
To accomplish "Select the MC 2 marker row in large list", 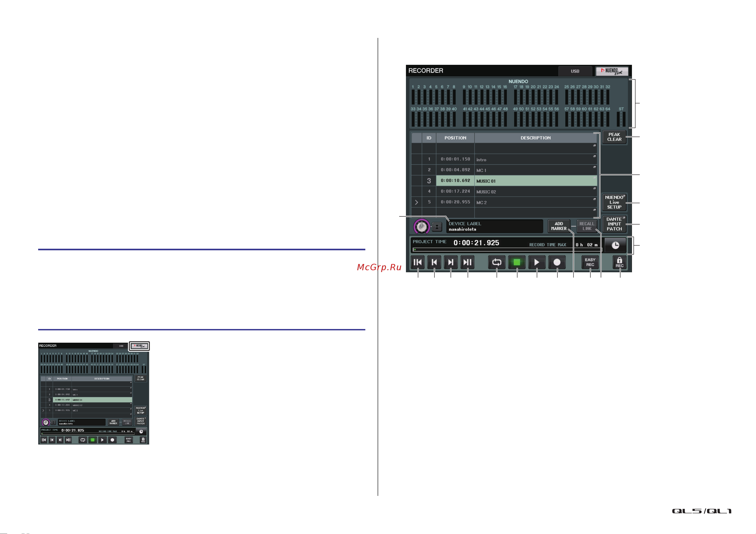I will tap(504, 202).
